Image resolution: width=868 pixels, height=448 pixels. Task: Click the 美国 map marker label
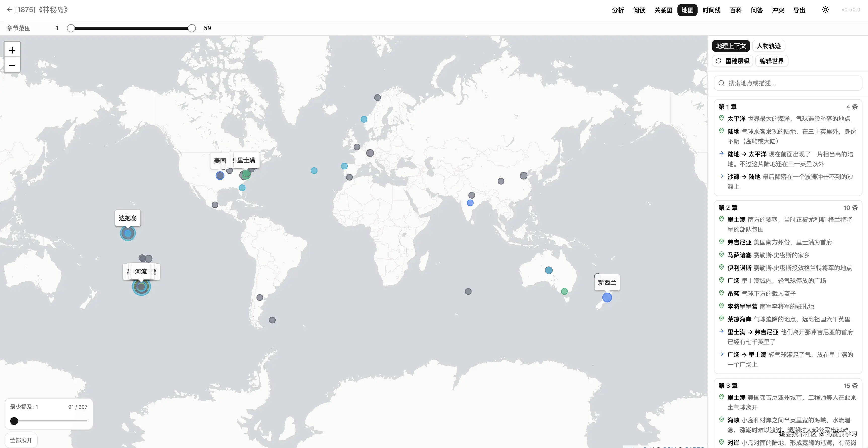[220, 160]
